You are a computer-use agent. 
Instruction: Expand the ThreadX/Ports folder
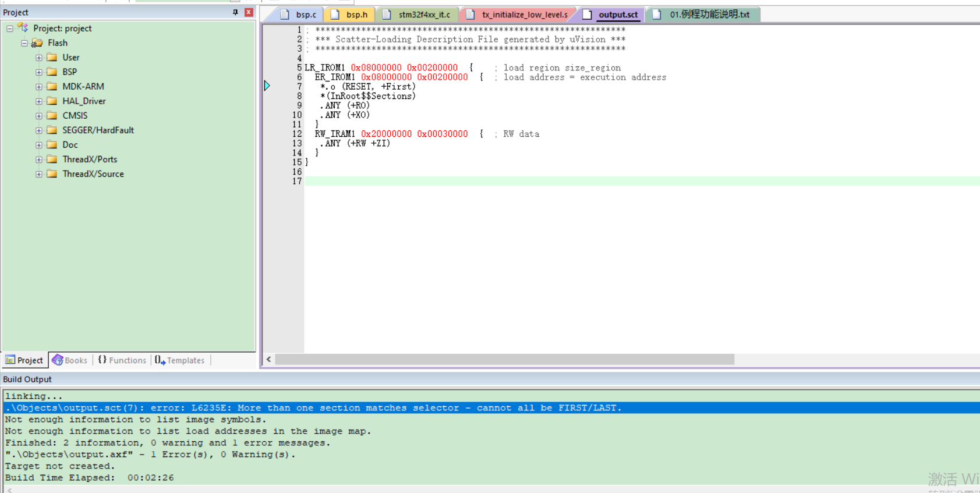[39, 159]
